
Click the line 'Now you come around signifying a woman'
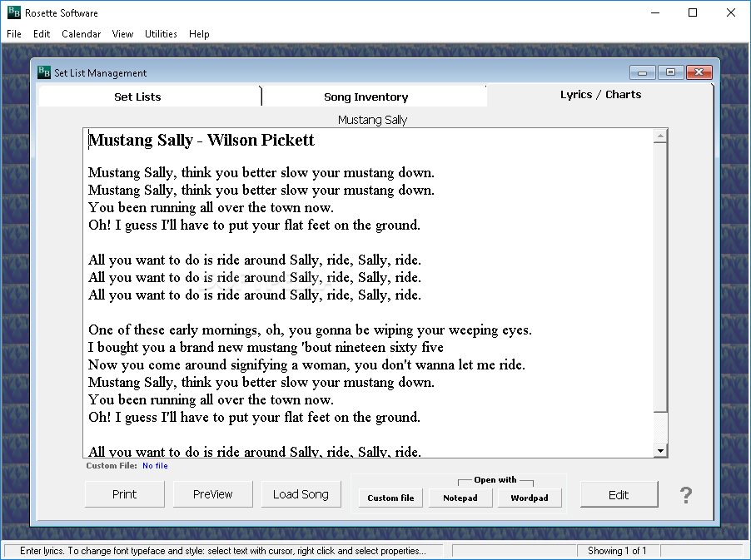[x=306, y=364]
